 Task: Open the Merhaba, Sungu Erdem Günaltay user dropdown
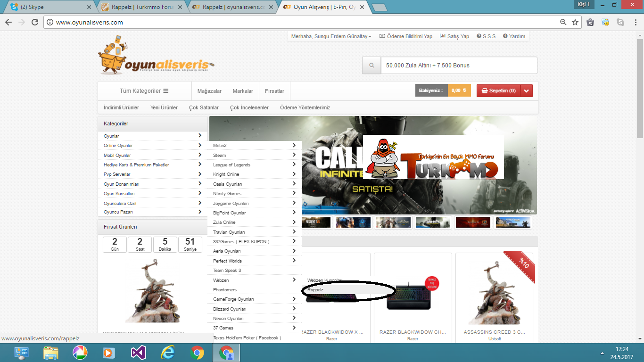click(x=331, y=36)
